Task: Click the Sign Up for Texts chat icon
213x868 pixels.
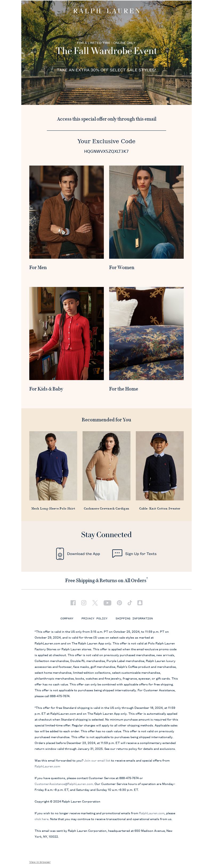Action: 117,554
